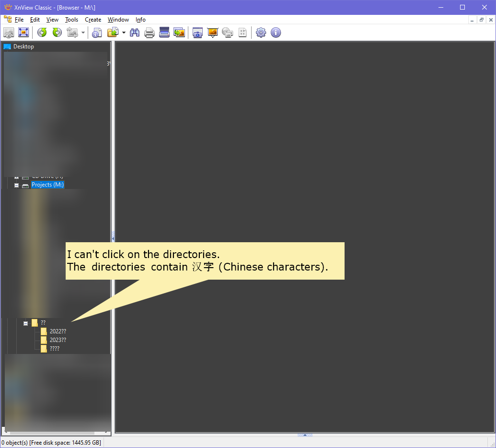Image resolution: width=496 pixels, height=448 pixels.
Task: Minimize the inner Browser child window
Action: point(472,20)
